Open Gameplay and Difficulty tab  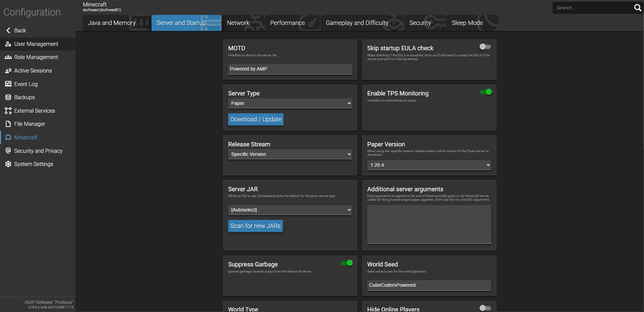tap(363, 23)
